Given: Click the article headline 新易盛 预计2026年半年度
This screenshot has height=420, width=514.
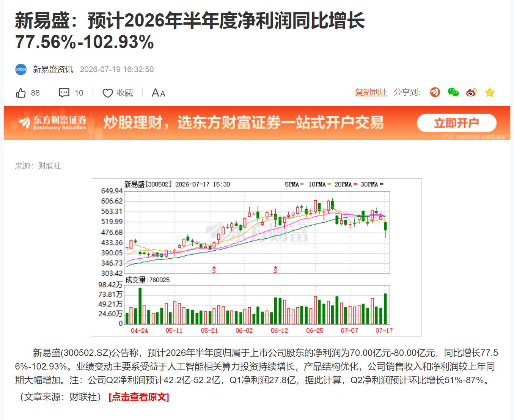Looking at the screenshot, I should tap(190, 31).
